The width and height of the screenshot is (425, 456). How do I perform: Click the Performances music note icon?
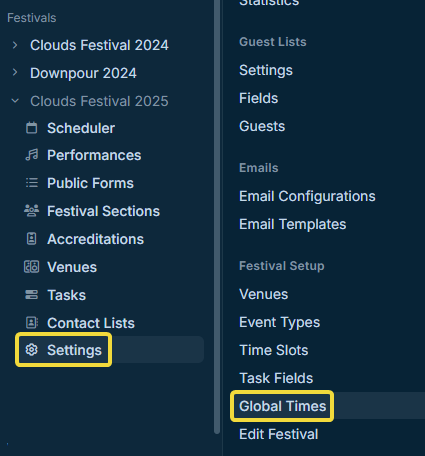tap(32, 155)
